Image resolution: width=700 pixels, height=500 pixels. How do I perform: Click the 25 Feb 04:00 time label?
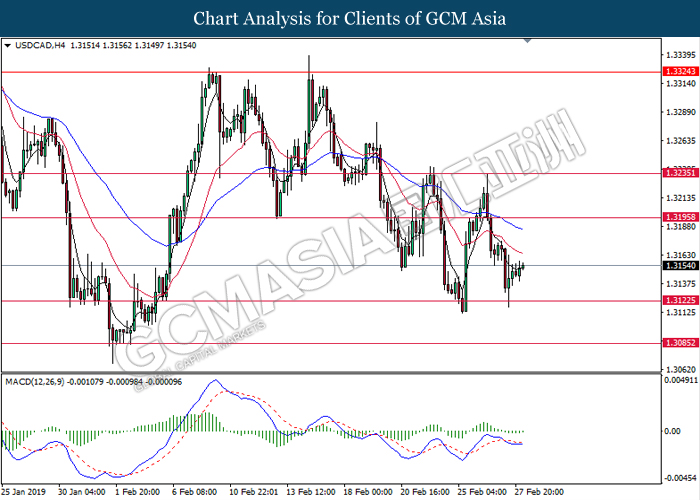coord(482,492)
